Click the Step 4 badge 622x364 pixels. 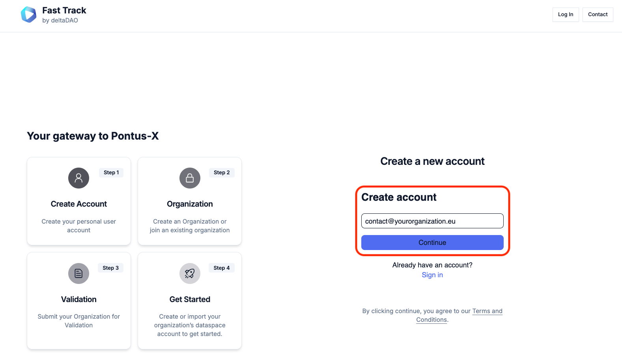(x=222, y=268)
